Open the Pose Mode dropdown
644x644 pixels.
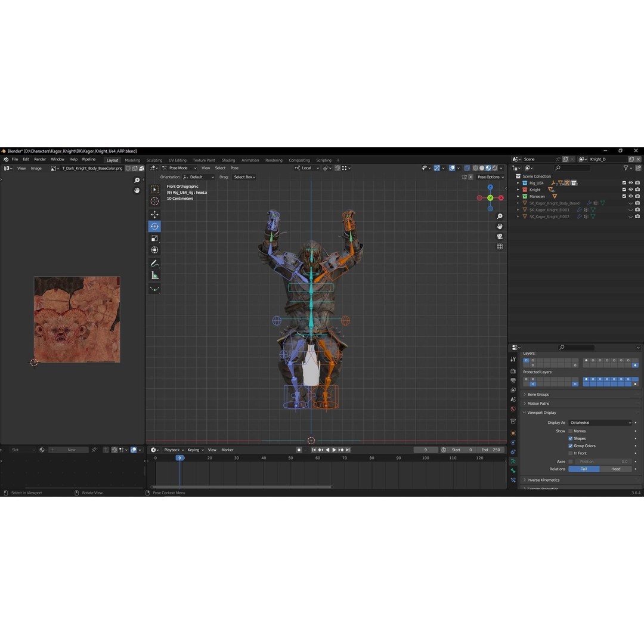pyautogui.click(x=179, y=168)
